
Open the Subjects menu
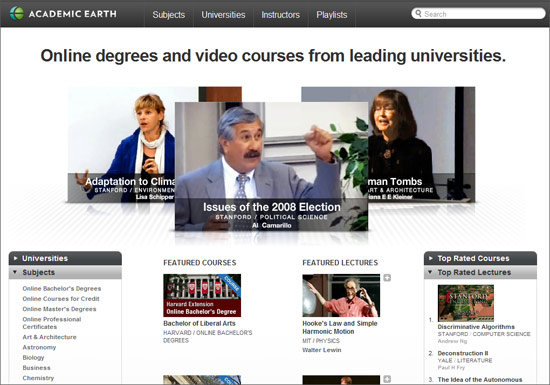[168, 15]
